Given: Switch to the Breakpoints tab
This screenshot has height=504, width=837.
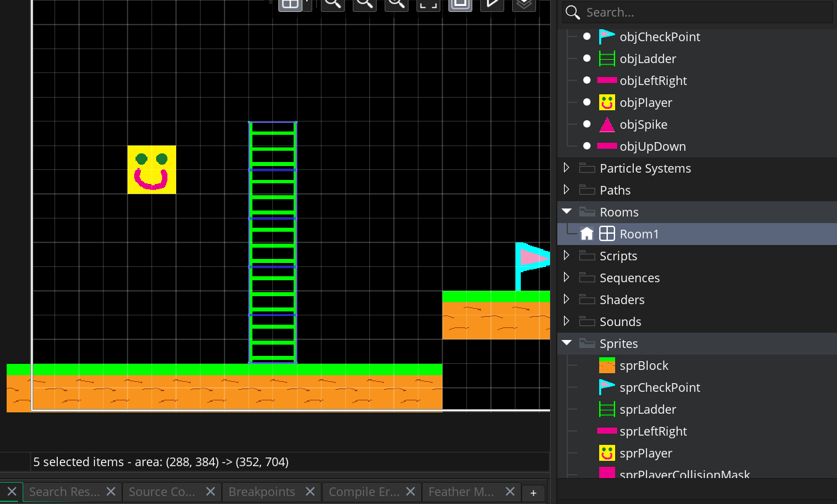Looking at the screenshot, I should [x=261, y=492].
